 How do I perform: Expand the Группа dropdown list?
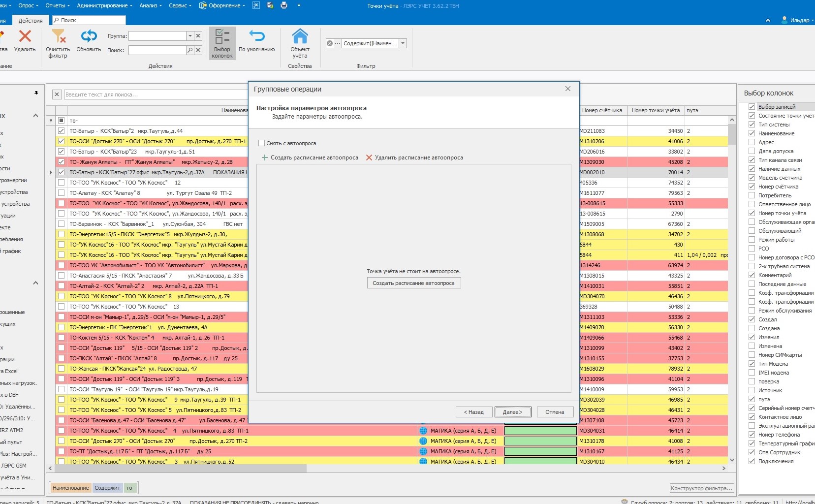190,36
